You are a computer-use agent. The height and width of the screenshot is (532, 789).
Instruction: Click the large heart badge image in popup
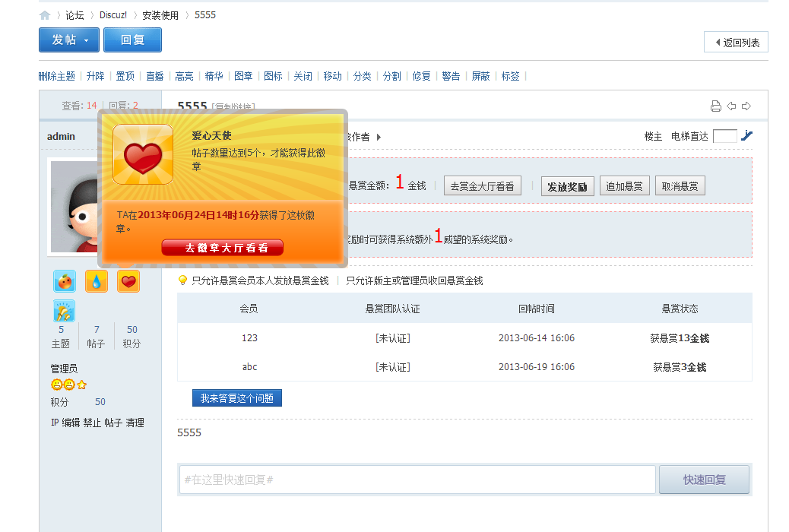143,154
